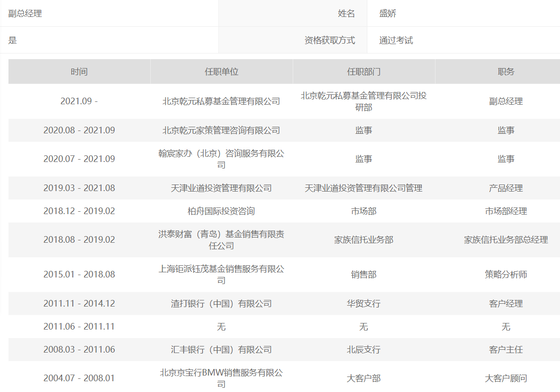
Task: Click '天津业道投资管理有限公司' in unit column
Action: pyautogui.click(x=221, y=188)
